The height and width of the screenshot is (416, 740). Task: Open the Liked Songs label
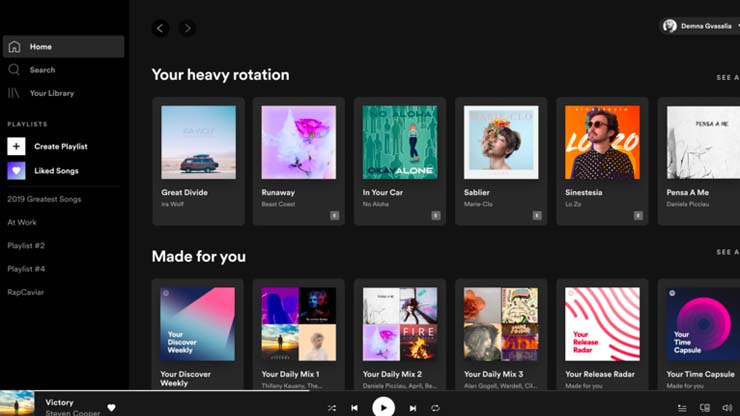pyautogui.click(x=56, y=171)
